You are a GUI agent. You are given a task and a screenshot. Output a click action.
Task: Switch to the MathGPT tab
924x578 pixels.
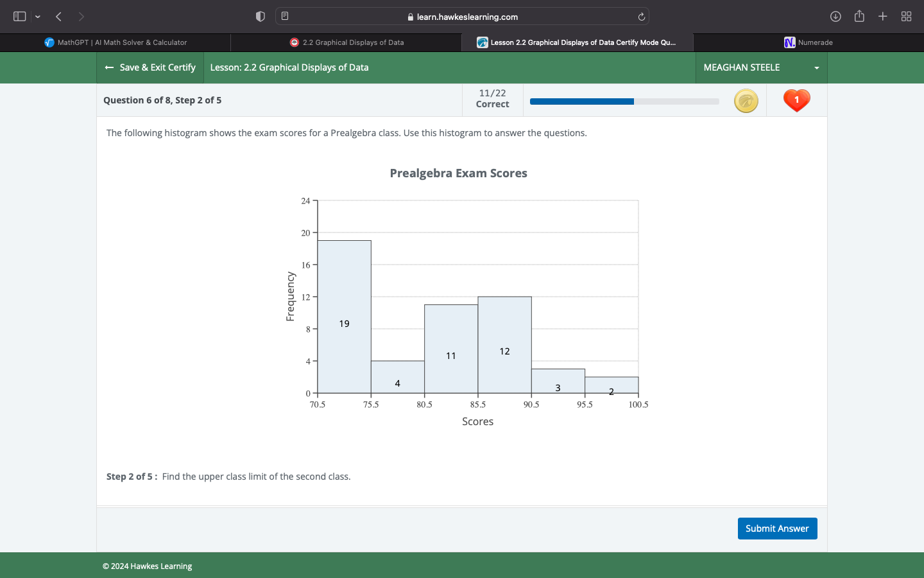(x=116, y=42)
